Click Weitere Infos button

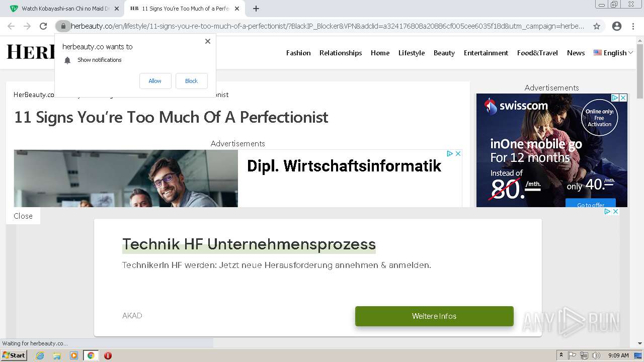pos(434,316)
